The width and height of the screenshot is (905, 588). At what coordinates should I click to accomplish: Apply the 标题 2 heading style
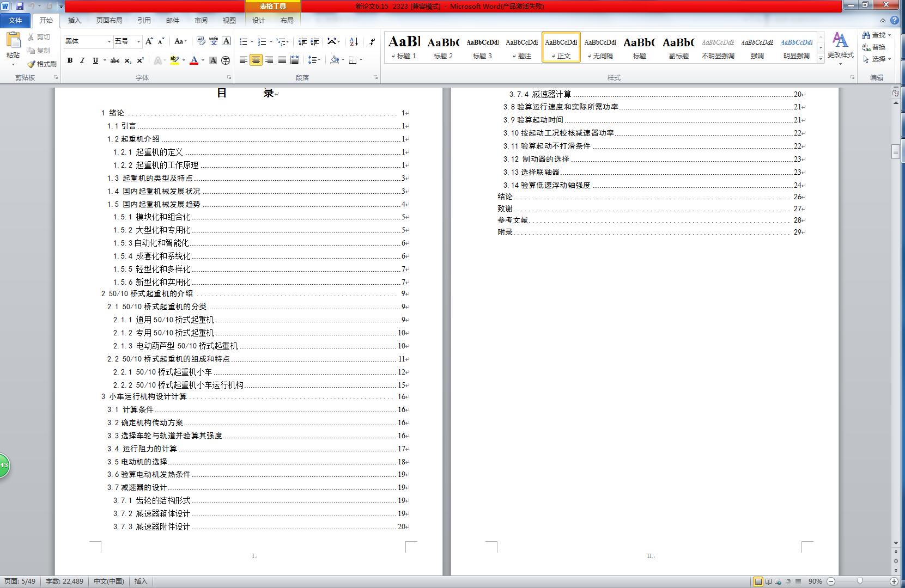443,47
